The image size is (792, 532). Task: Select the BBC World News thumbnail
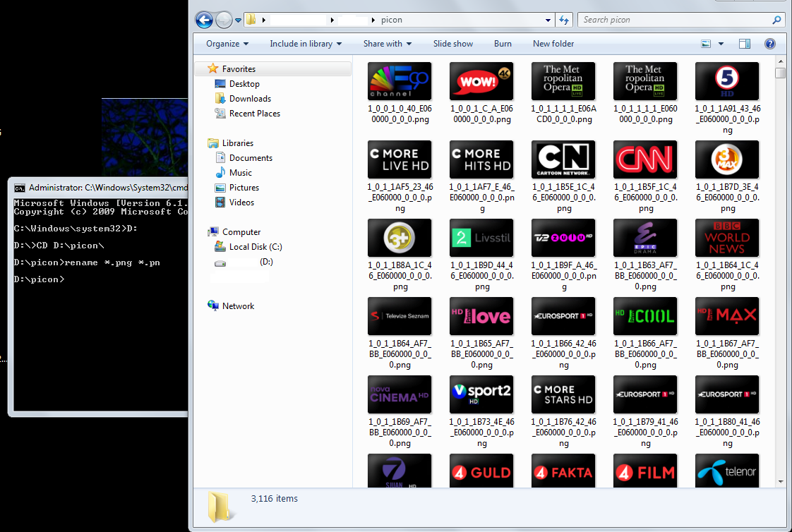tap(727, 238)
